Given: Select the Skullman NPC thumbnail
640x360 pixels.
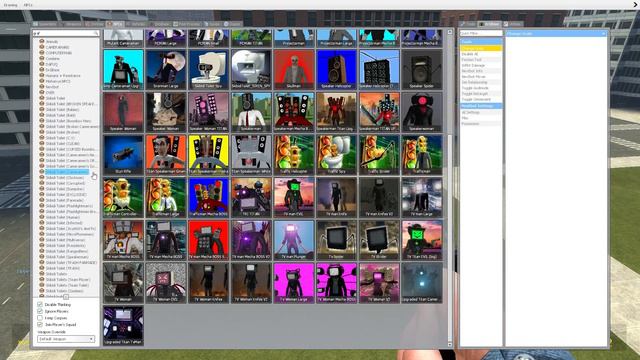Looking at the screenshot, I should pyautogui.click(x=294, y=69).
